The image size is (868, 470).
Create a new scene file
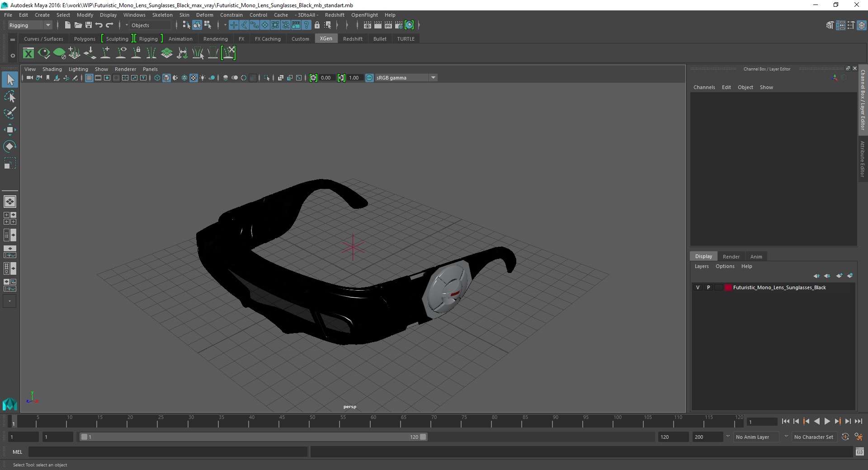point(67,25)
